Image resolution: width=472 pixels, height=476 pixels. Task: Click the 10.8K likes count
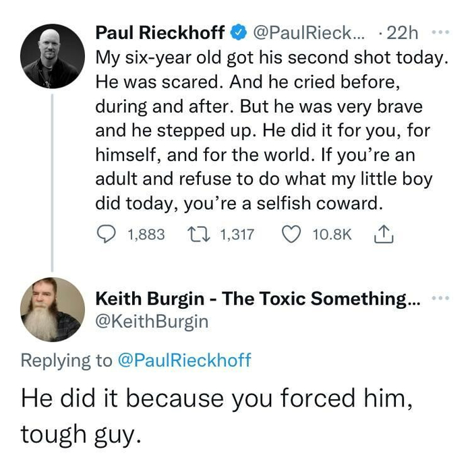click(332, 234)
